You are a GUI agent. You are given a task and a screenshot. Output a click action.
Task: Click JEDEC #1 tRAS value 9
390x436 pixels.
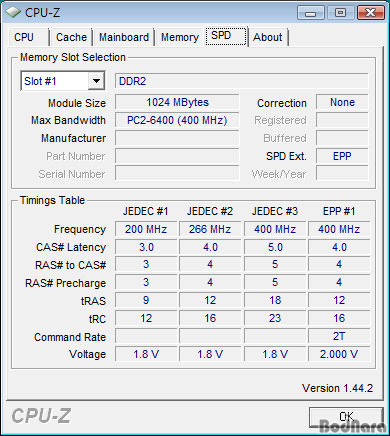click(146, 300)
